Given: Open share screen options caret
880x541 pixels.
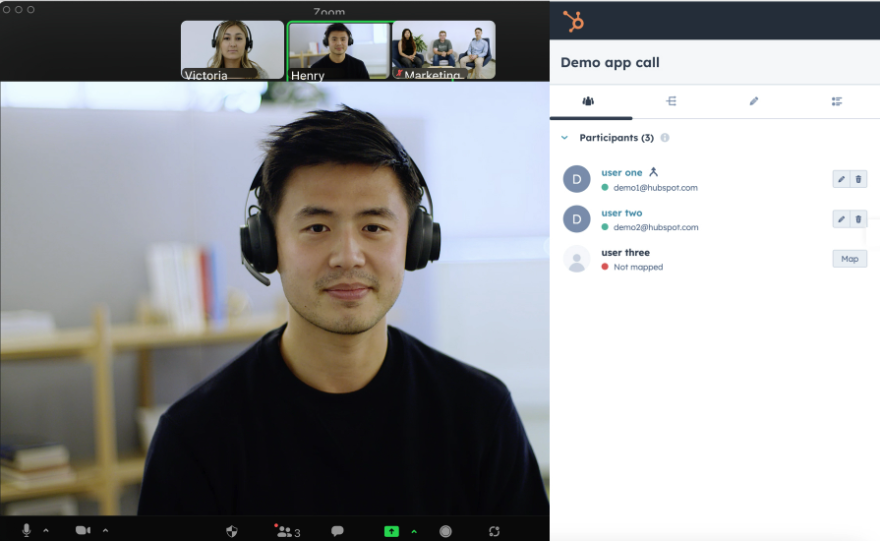Looking at the screenshot, I should (x=414, y=531).
